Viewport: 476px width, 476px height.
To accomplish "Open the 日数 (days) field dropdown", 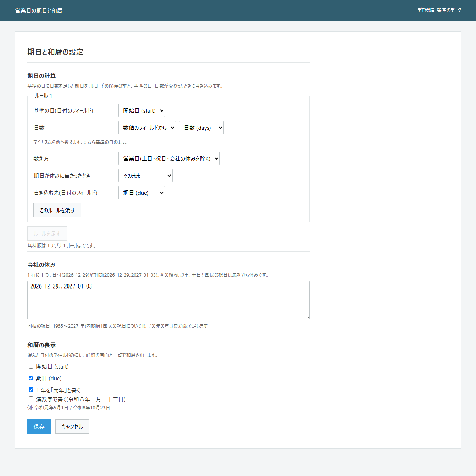I will (x=201, y=128).
